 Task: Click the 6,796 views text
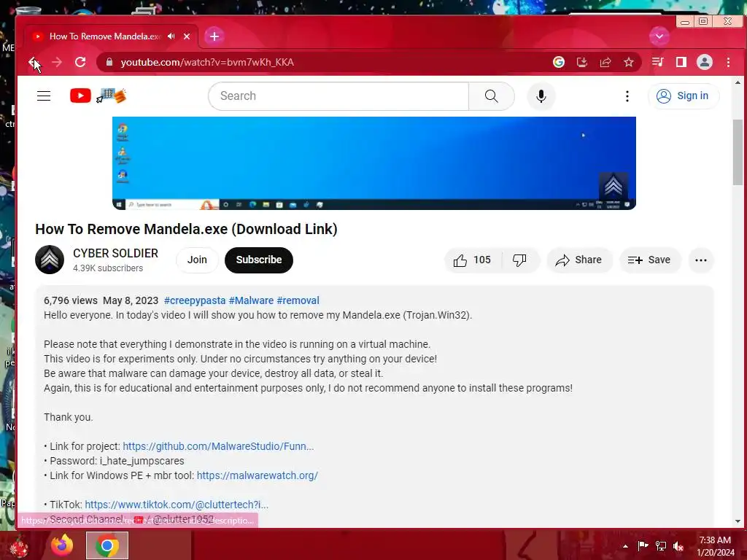click(x=71, y=300)
